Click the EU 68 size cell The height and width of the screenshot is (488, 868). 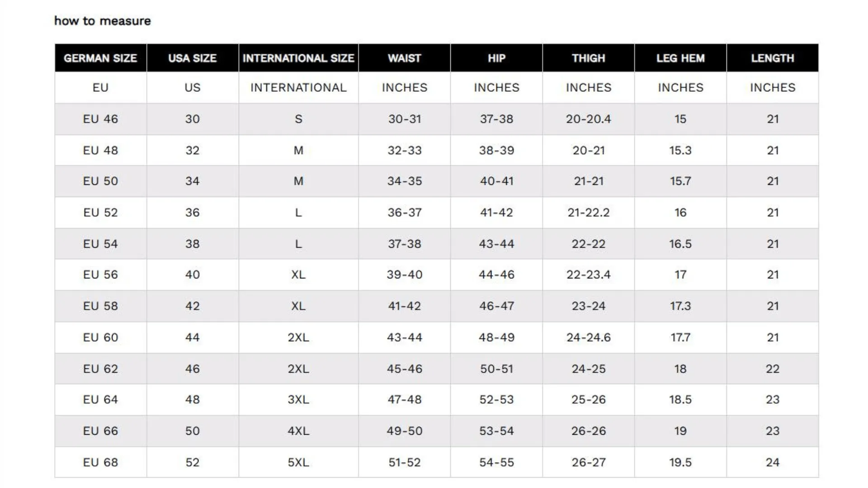100,462
